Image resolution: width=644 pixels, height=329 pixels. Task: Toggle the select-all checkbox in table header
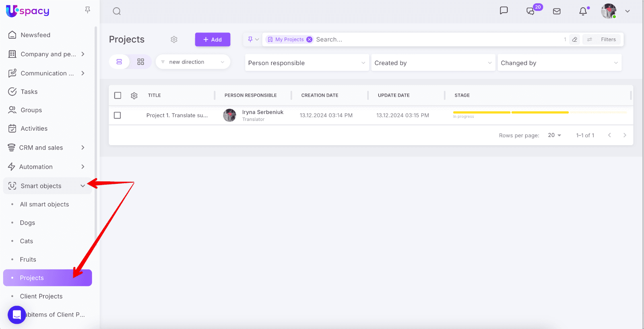pyautogui.click(x=118, y=95)
